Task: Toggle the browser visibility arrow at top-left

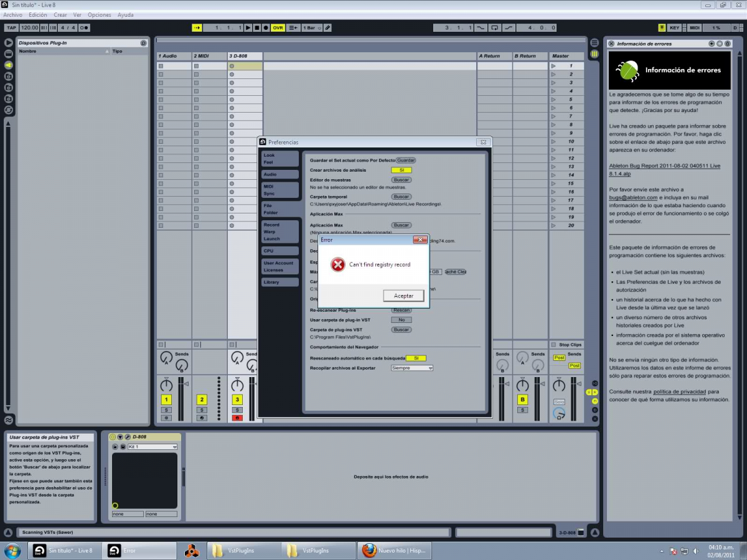Action: [9, 42]
